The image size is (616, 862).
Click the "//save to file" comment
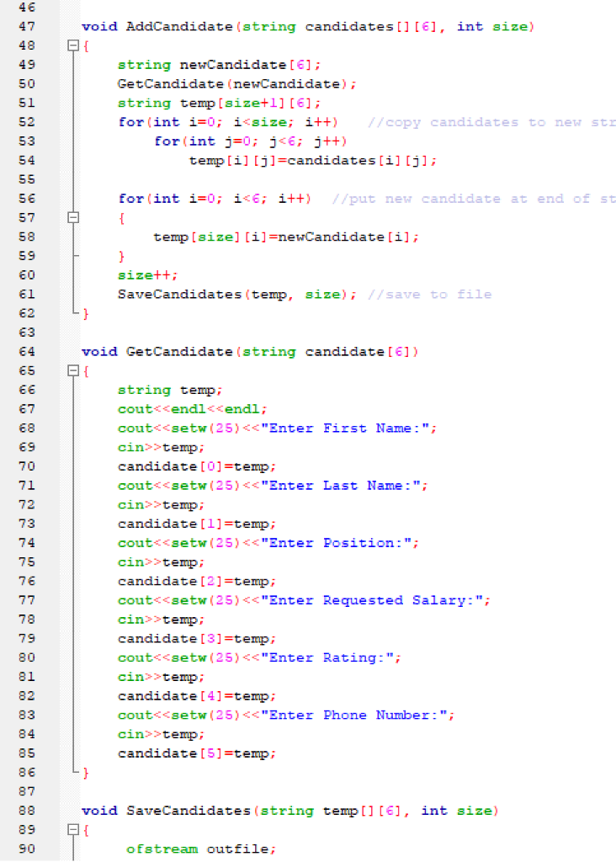point(429,294)
